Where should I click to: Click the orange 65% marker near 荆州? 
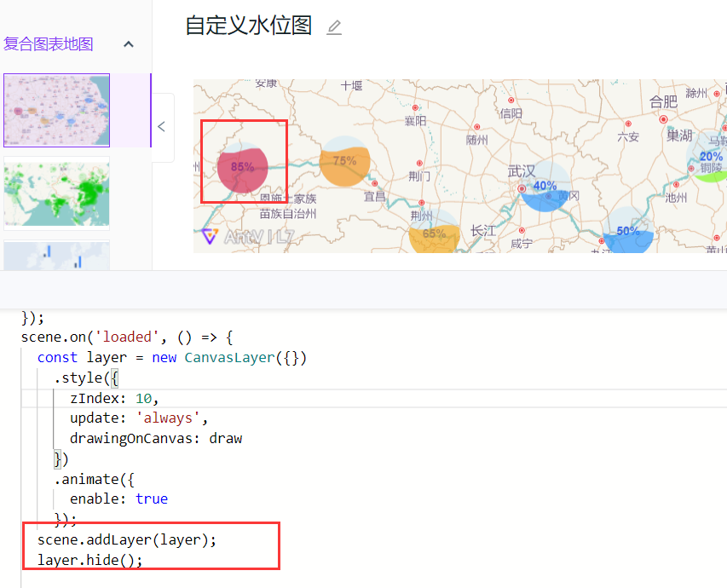click(434, 231)
